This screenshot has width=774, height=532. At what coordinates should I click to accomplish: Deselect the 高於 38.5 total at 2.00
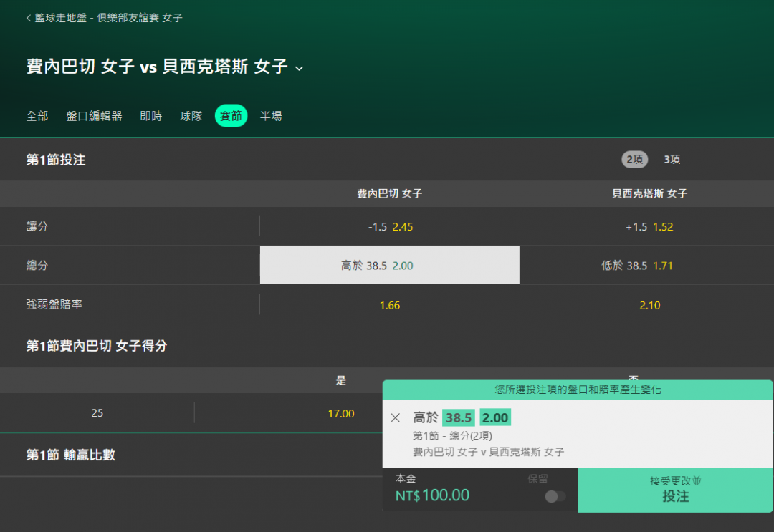pos(390,265)
